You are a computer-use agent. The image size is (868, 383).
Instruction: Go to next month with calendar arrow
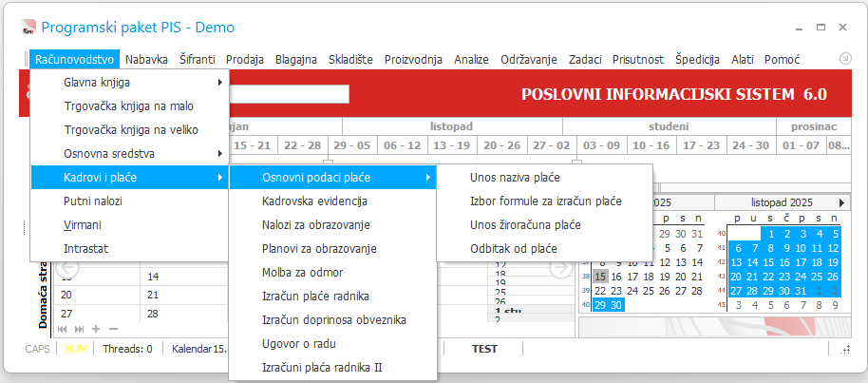842,202
